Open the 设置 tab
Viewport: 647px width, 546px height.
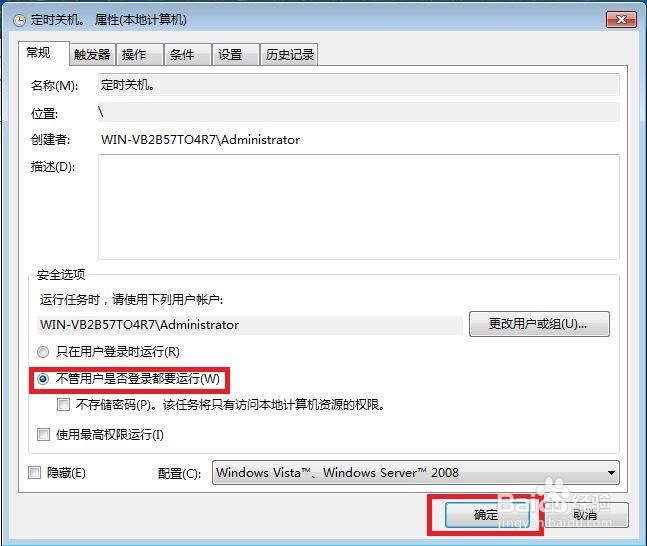click(236, 54)
